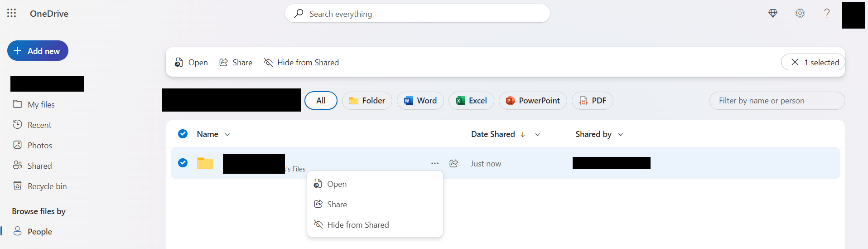
Task: Clear selection with the 1 selected X
Action: click(795, 62)
